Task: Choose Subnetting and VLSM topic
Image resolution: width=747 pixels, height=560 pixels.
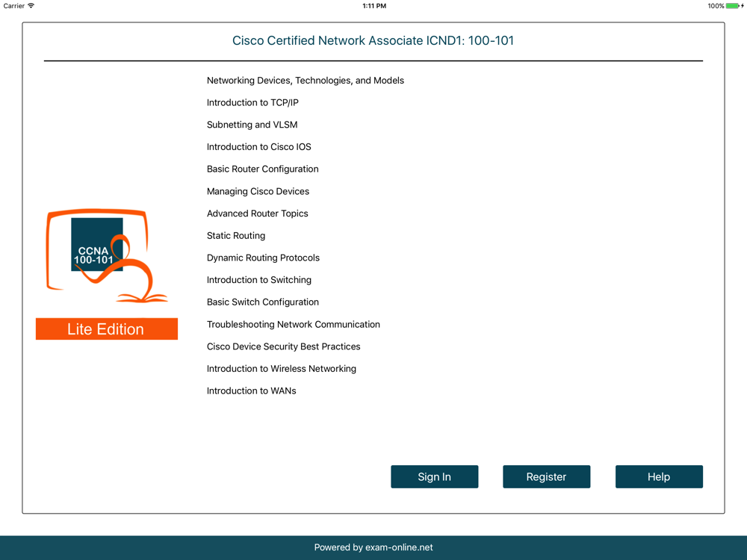Action: click(x=252, y=125)
